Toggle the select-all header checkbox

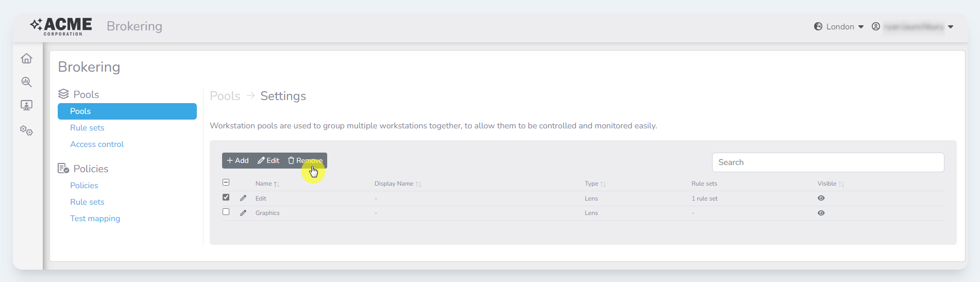coord(226,183)
